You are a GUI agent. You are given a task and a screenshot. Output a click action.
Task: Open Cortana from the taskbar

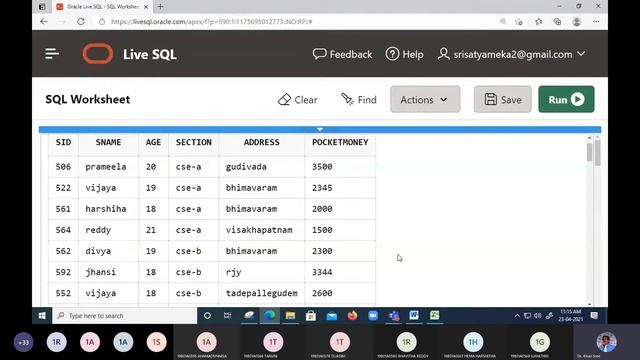point(207,316)
